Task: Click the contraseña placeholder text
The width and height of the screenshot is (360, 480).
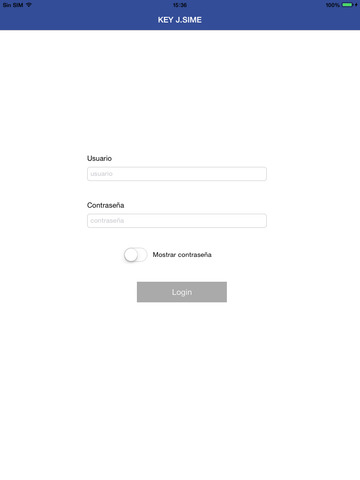Action: pyautogui.click(x=107, y=220)
